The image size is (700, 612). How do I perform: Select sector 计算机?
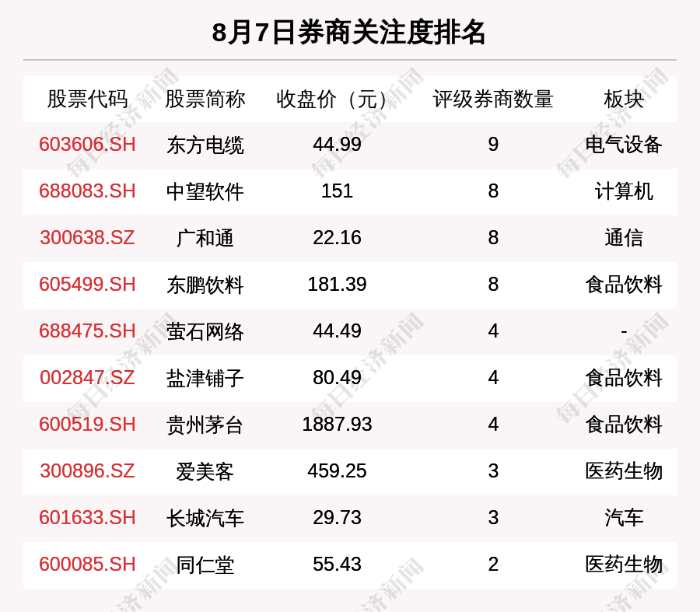tap(624, 191)
